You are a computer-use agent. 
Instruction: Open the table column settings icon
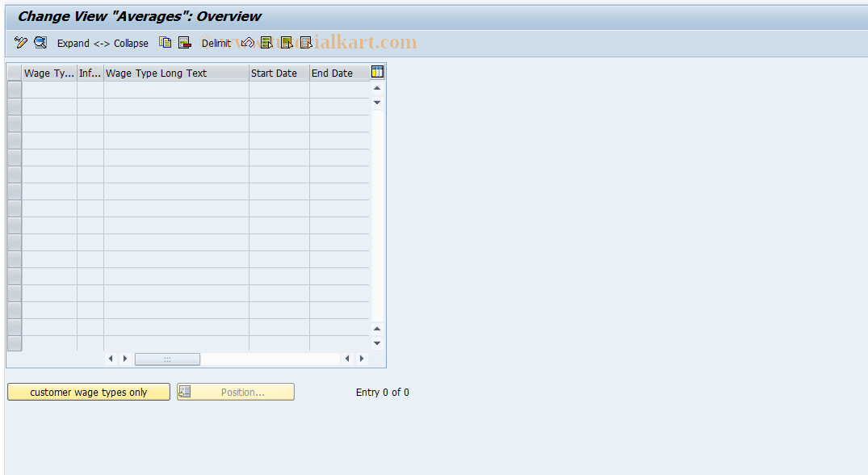pyautogui.click(x=377, y=72)
